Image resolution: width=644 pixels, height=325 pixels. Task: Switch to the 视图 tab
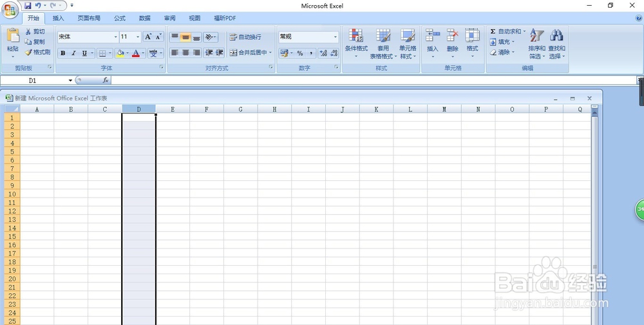coord(194,18)
